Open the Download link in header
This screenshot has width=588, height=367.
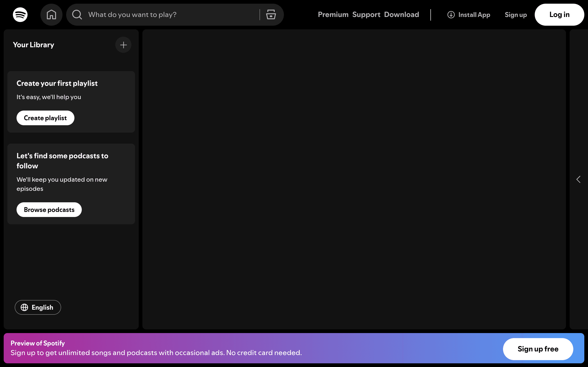pos(401,14)
